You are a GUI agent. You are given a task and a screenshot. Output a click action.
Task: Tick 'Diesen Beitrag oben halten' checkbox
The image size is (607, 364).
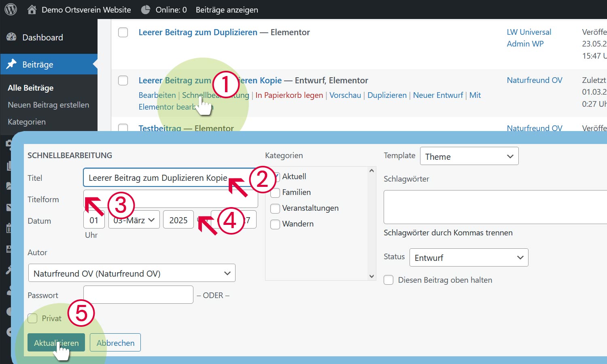[388, 280]
